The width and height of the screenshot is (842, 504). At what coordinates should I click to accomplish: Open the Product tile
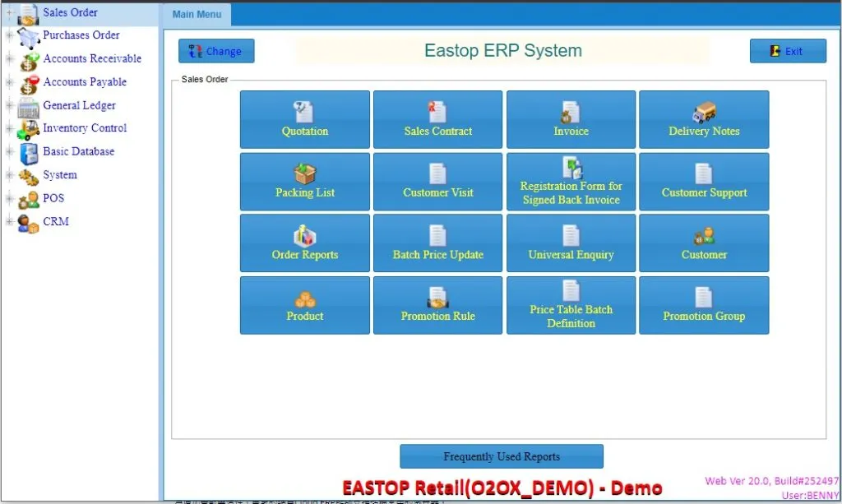[x=304, y=305]
